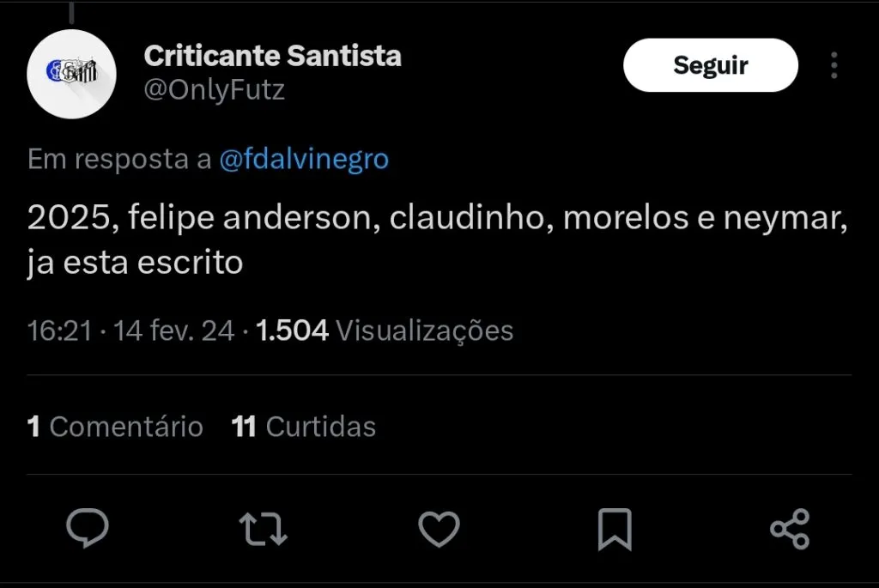Reply to the tweet via speech bubble icon
Image resolution: width=879 pixels, height=588 pixels.
click(88, 528)
